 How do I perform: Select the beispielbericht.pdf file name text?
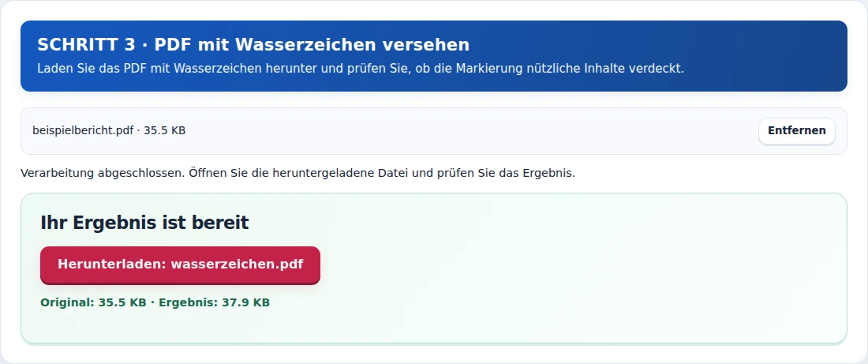tap(83, 131)
